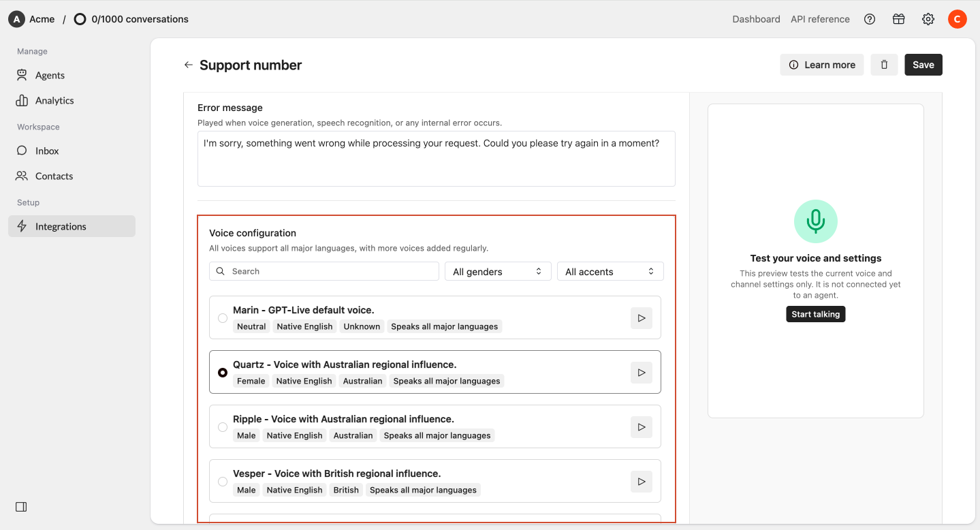Open the All accents filter dropdown
This screenshot has height=530, width=980.
[610, 271]
